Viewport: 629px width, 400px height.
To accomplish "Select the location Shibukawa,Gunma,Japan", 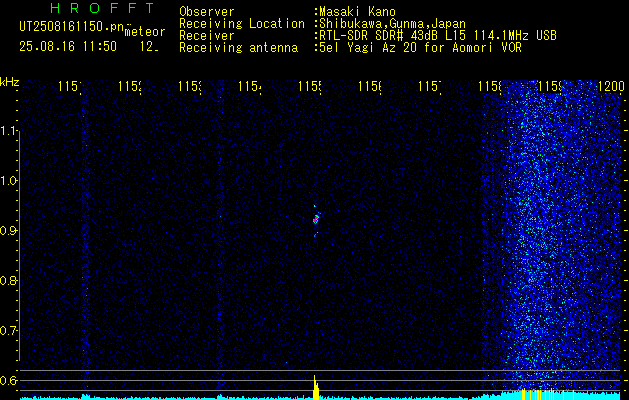I will [392, 24].
